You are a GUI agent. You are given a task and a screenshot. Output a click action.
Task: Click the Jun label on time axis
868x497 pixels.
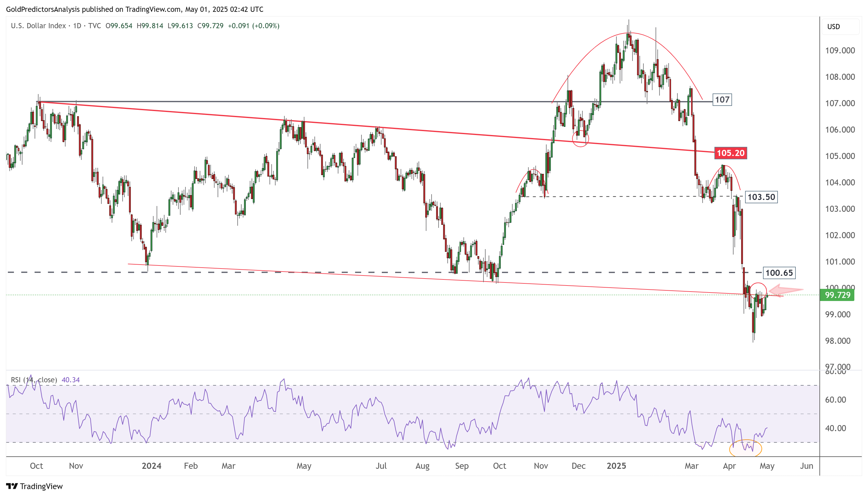[807, 466]
